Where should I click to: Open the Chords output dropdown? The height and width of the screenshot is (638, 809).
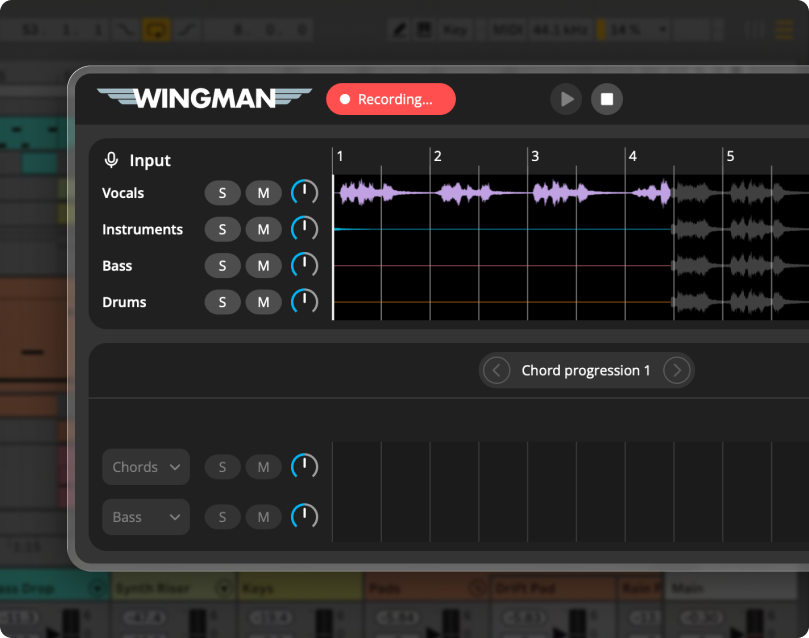146,467
